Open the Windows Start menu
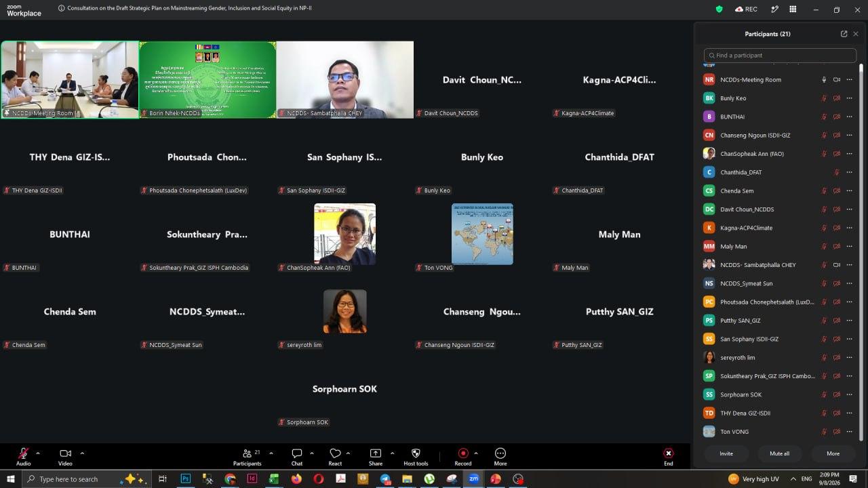 point(11,479)
